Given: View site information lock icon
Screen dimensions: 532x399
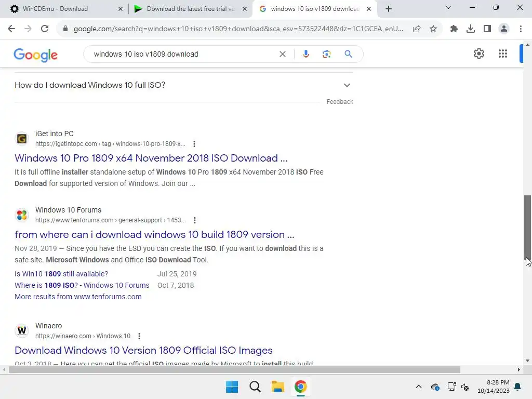Looking at the screenshot, I should [65, 29].
